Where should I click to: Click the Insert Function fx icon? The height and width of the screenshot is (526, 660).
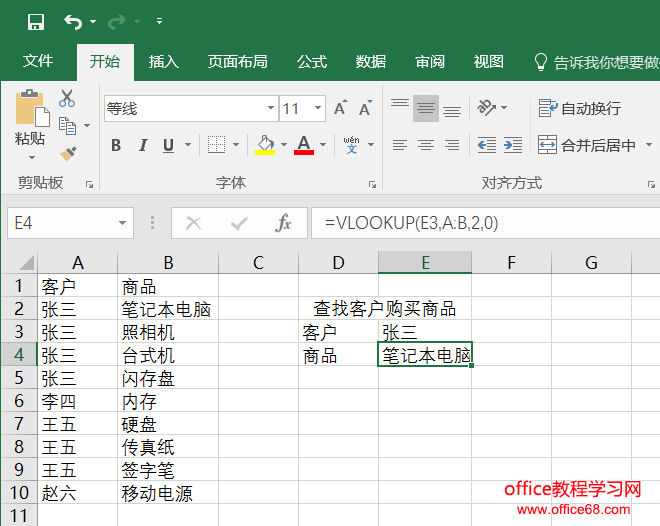pos(283,223)
